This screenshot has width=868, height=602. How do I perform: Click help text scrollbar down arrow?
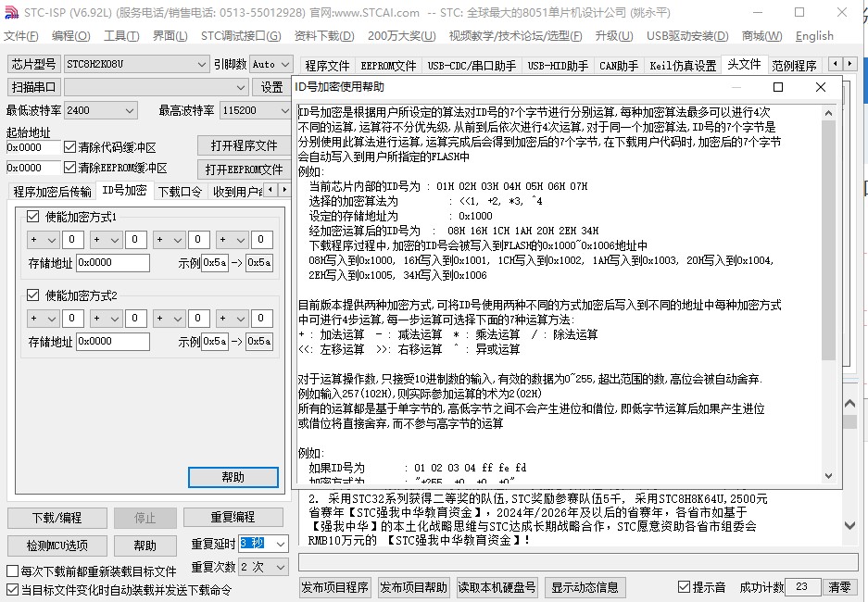coord(828,475)
